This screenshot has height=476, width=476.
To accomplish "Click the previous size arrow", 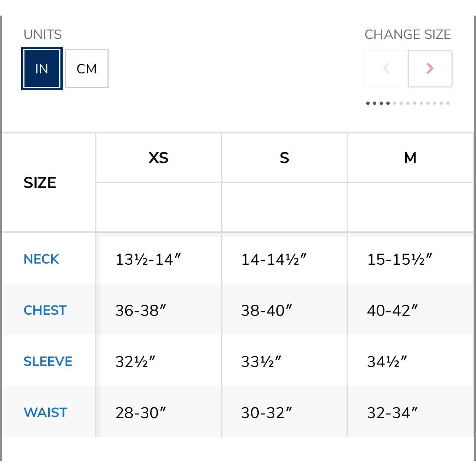I will pyautogui.click(x=386, y=69).
